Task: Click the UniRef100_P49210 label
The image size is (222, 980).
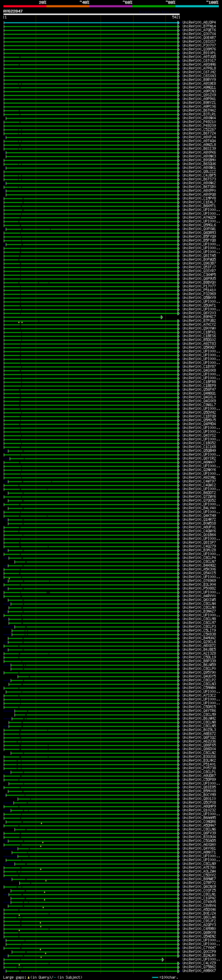Action: tap(199, 122)
